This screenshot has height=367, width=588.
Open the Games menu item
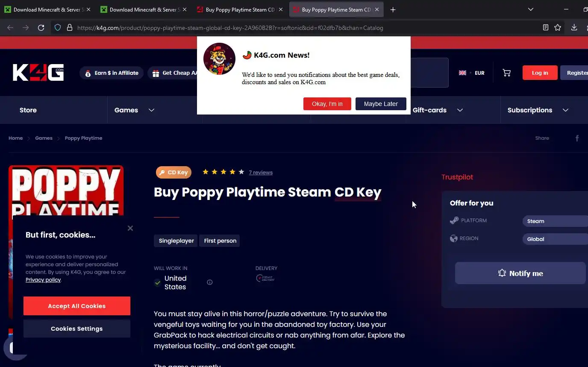point(126,110)
